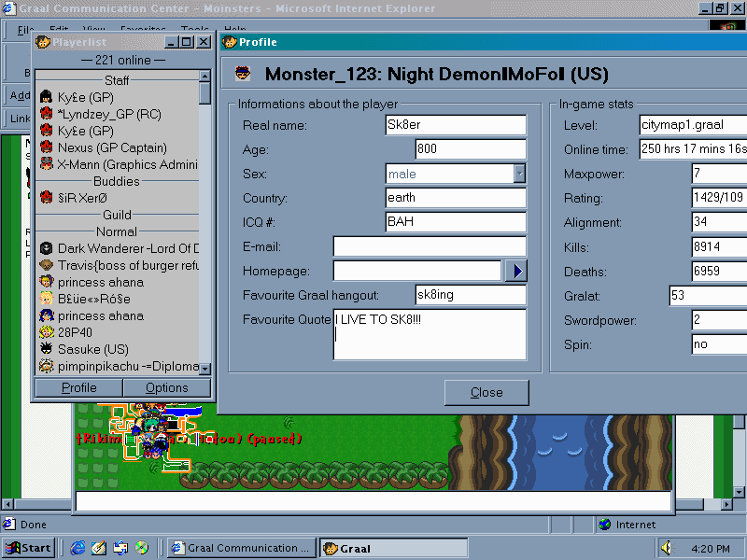The image size is (747, 560).
Task: Click the volume speaker tray icon
Action: pyautogui.click(x=667, y=548)
